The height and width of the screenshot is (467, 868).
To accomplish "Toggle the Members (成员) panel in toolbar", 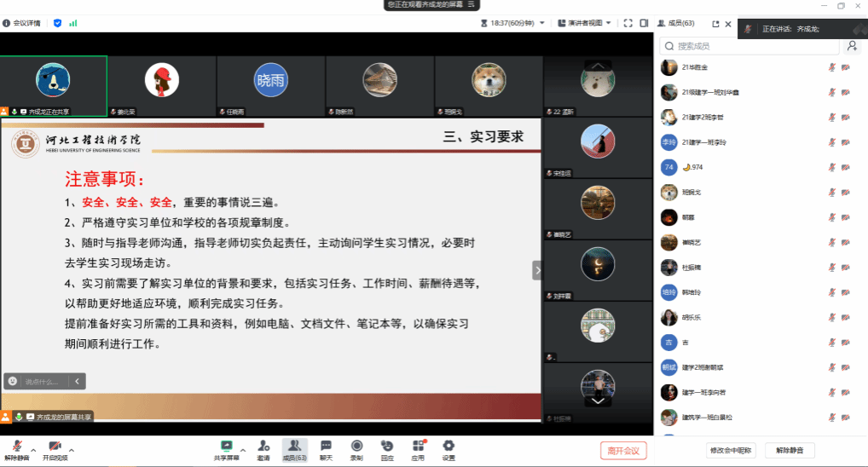I will 294,447.
